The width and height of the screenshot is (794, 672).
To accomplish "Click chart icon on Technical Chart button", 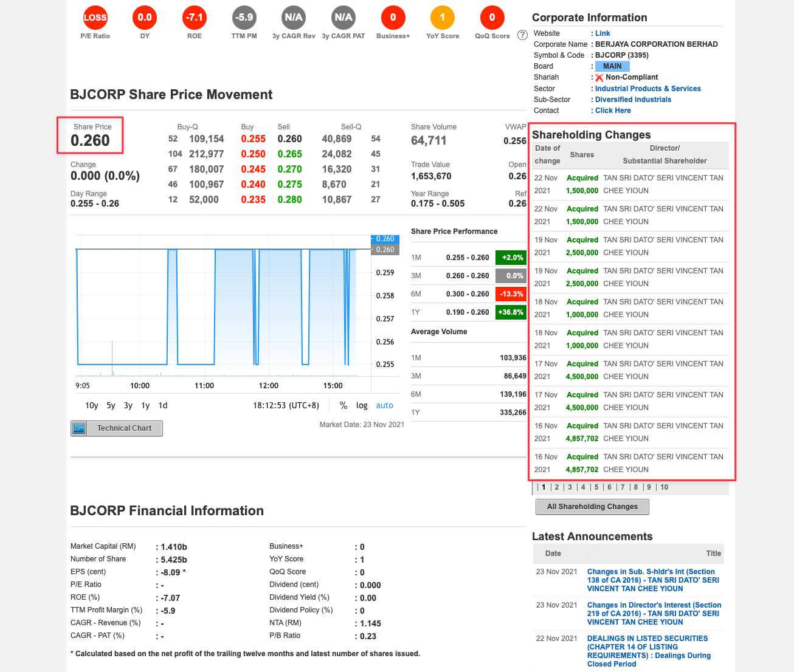I will [x=79, y=428].
